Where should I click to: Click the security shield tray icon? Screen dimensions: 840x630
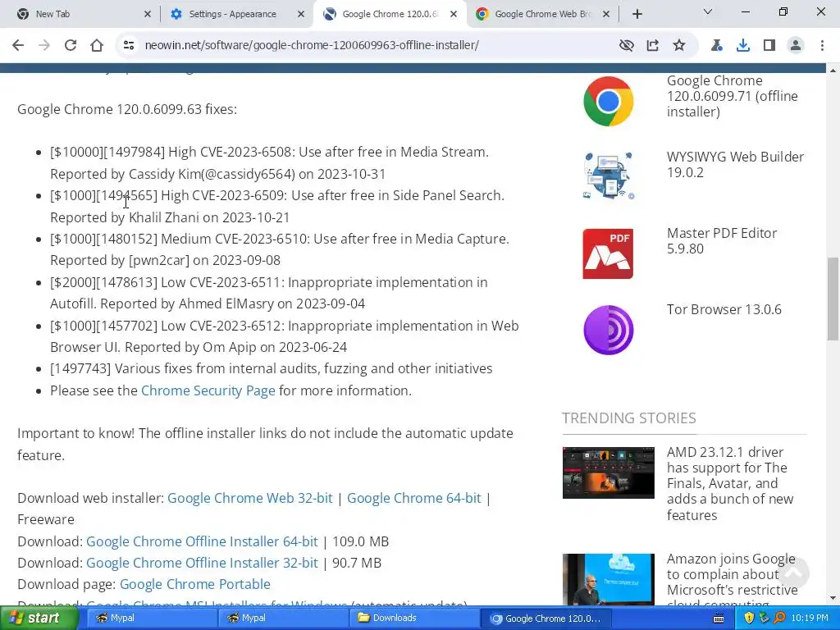click(x=750, y=618)
